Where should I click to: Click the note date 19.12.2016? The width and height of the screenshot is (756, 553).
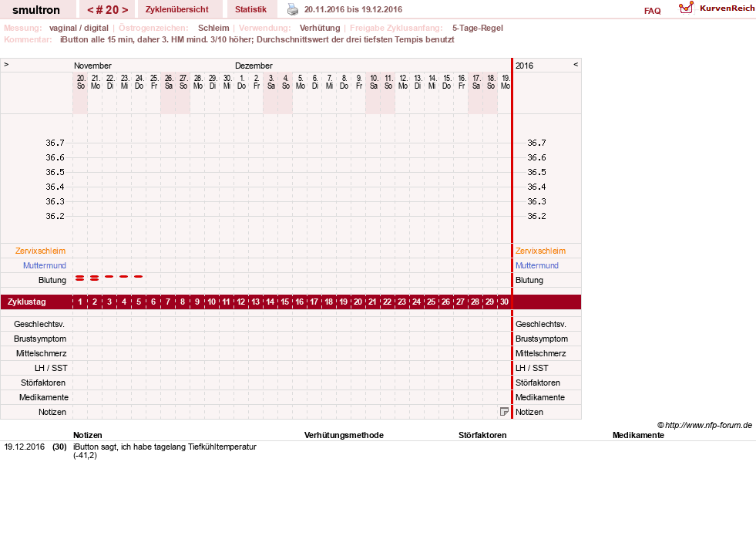tap(25, 447)
